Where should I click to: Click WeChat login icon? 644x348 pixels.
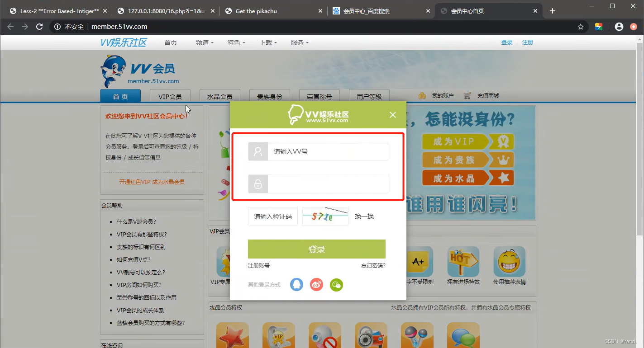point(336,285)
